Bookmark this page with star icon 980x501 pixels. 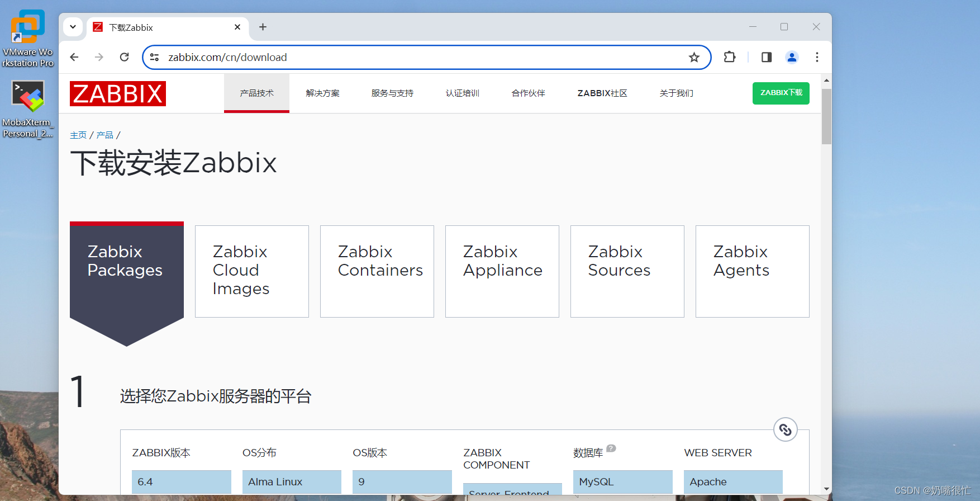(x=694, y=57)
